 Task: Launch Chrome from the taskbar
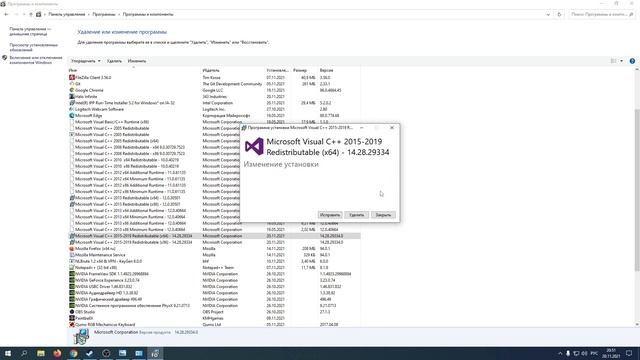pos(73,353)
